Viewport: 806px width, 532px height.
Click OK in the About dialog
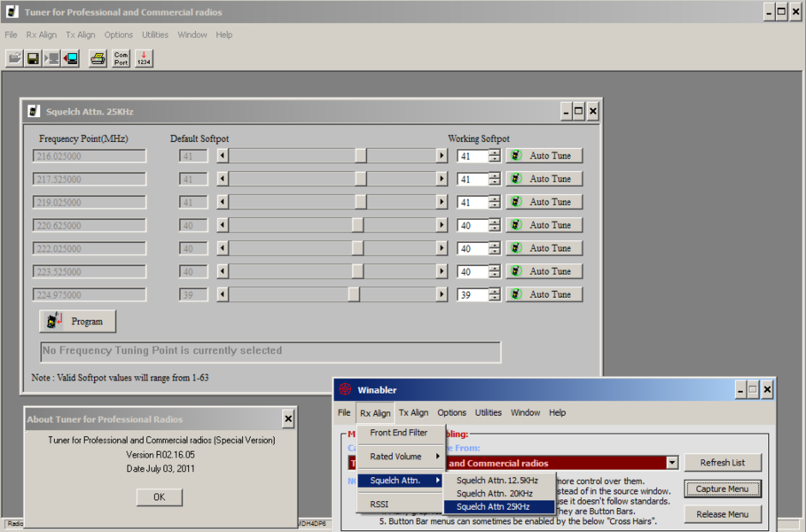[159, 497]
